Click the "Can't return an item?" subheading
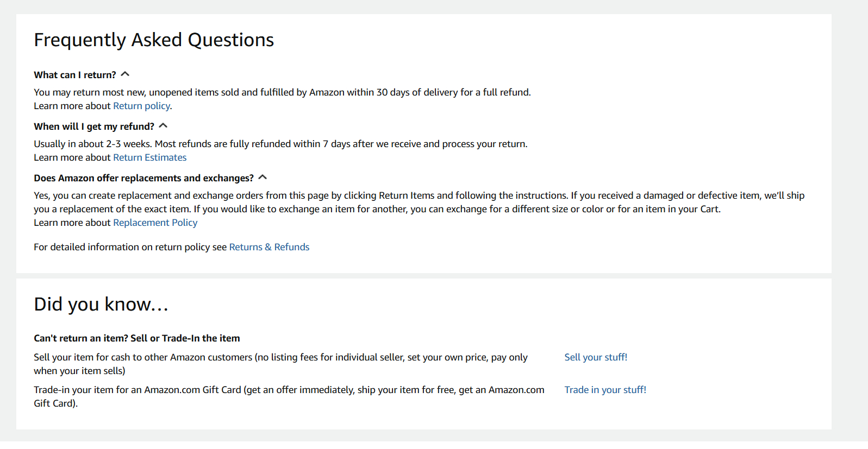Viewport: 868px width, 449px height. pyautogui.click(x=137, y=338)
